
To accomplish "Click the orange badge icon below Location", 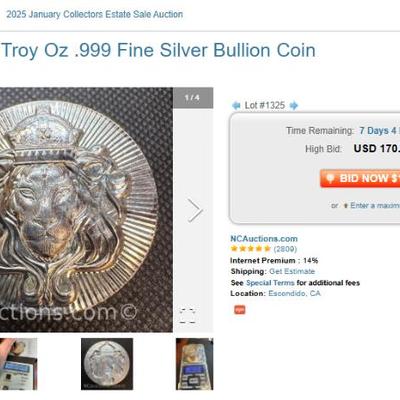I will pyautogui.click(x=240, y=310).
